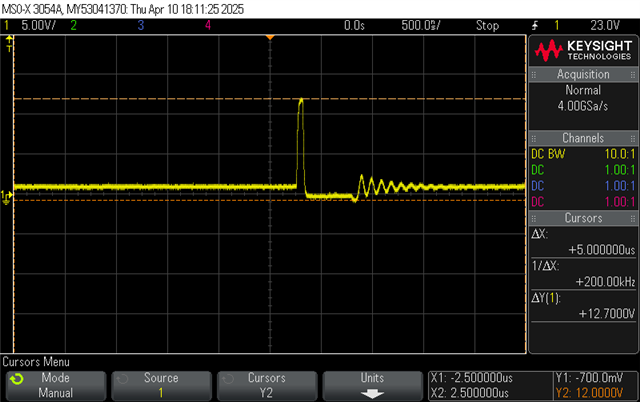Screen dimensions: 640x402
Task: Click the ΔX +5.000000us readout
Action: click(x=583, y=242)
